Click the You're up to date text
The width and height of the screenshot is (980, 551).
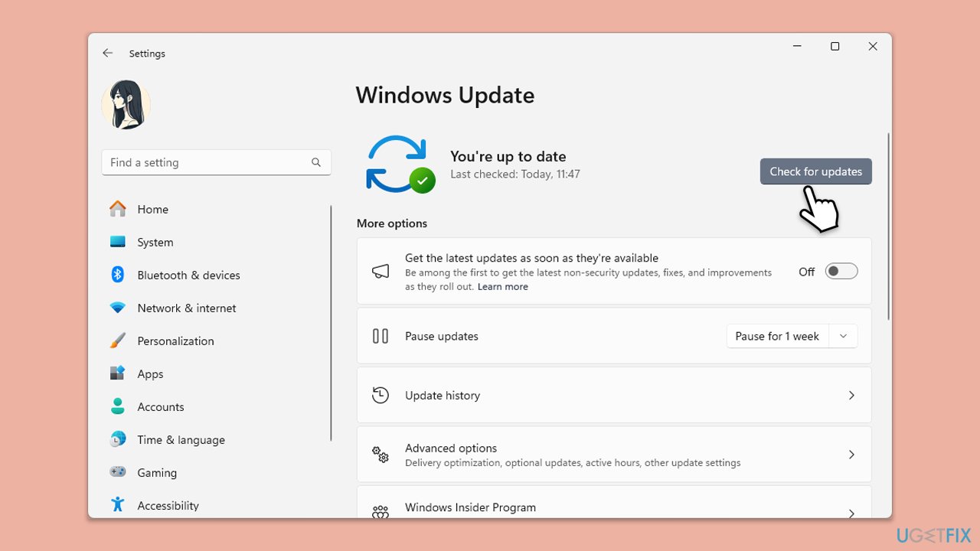coord(508,156)
